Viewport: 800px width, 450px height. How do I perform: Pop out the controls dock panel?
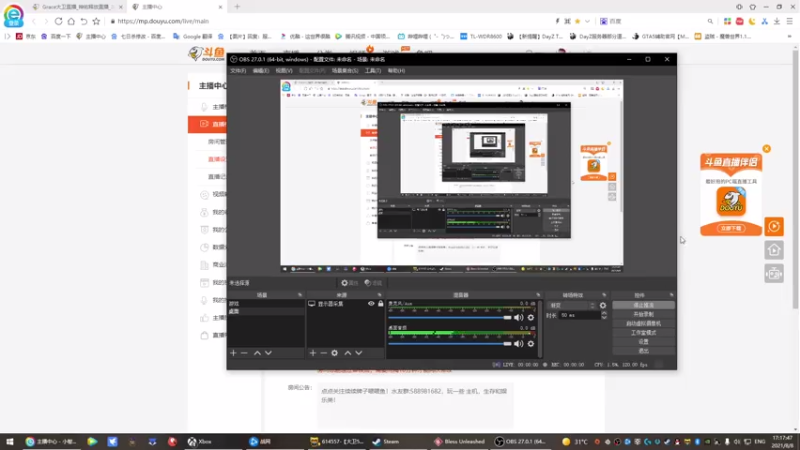671,295
